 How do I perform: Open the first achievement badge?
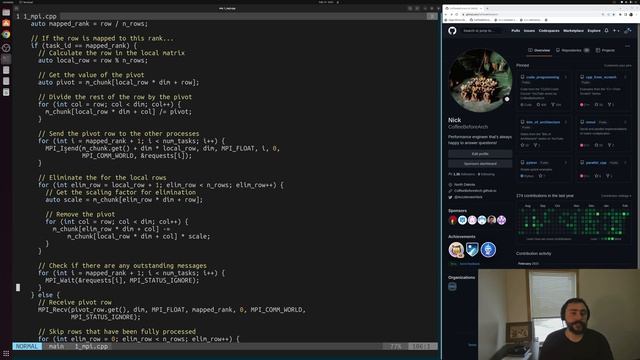point(456,249)
